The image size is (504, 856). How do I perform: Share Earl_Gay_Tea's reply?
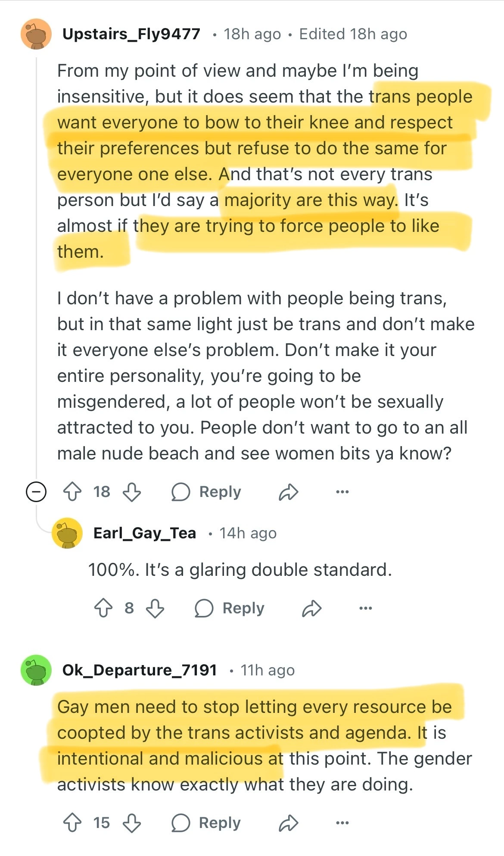(311, 608)
